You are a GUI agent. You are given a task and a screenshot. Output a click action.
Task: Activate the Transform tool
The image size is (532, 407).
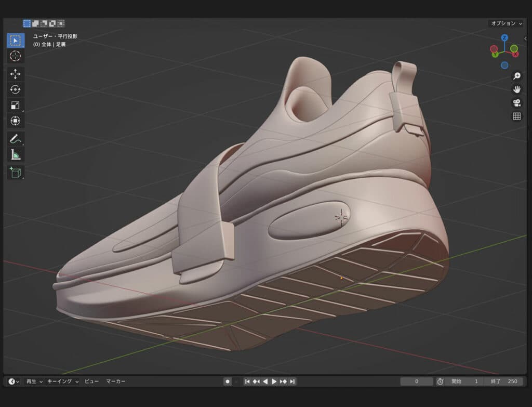tap(16, 121)
